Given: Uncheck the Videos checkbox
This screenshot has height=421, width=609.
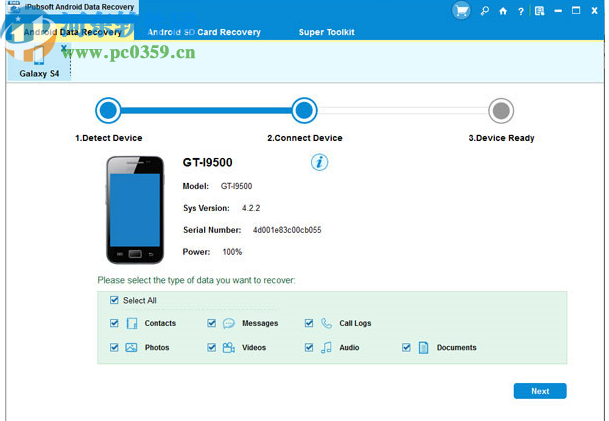Looking at the screenshot, I should tap(211, 347).
